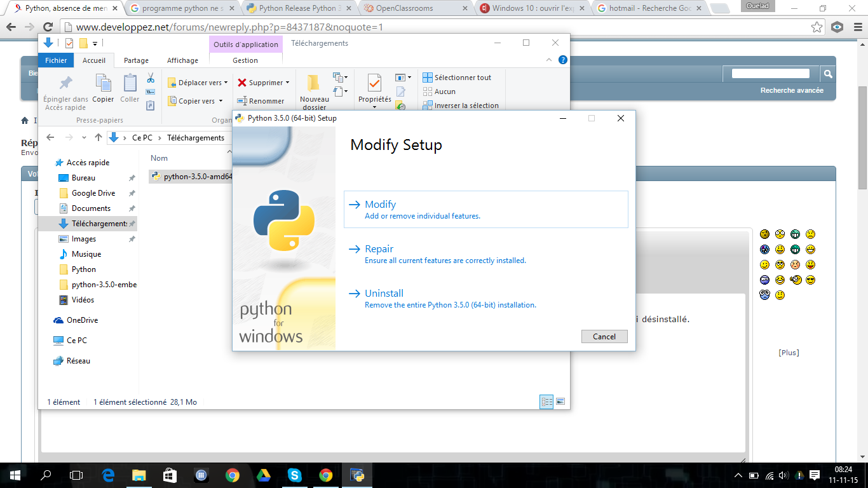Click the Nouveau dossier folder icon

(313, 83)
